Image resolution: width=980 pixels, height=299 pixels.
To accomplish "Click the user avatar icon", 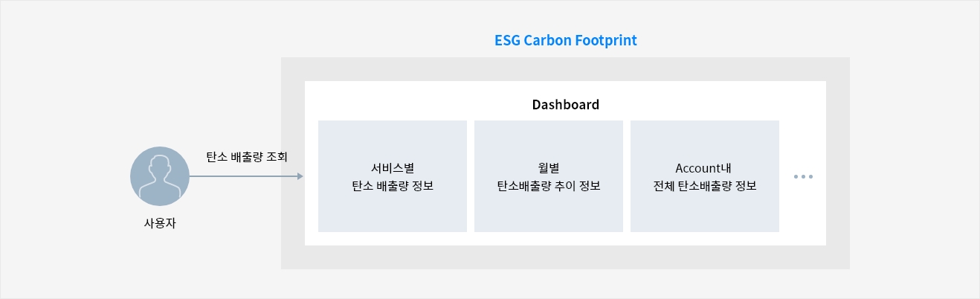I will (x=160, y=176).
